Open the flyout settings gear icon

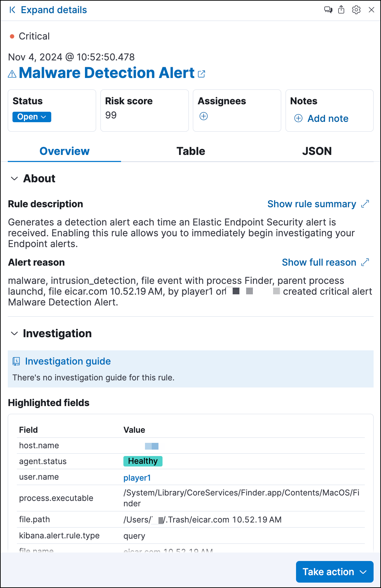[356, 10]
